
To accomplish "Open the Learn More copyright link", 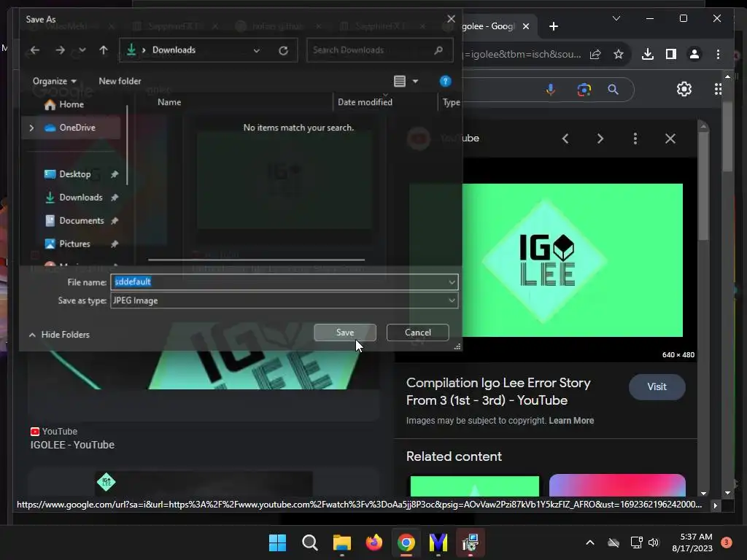I will click(x=571, y=421).
